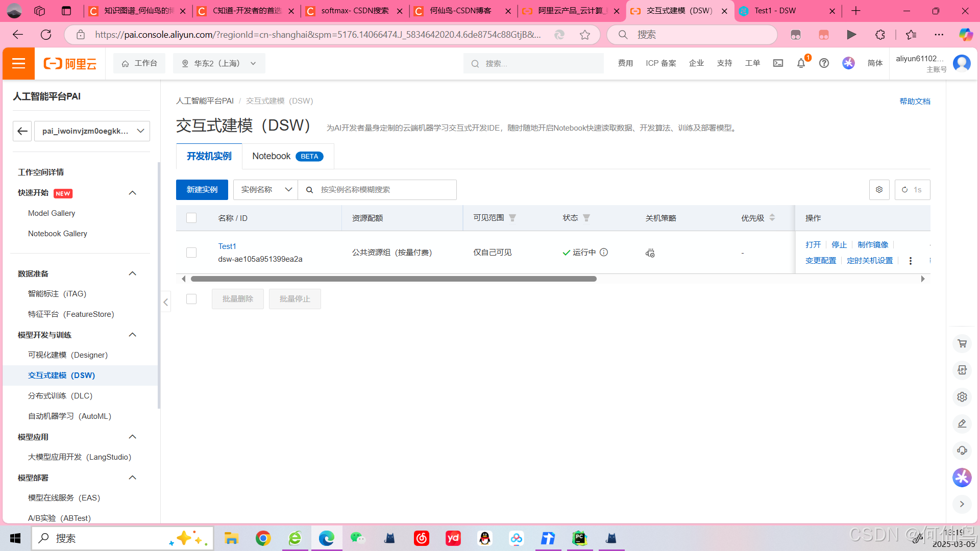
Task: Switch to the Notebook BETA tab
Action: coord(287,156)
